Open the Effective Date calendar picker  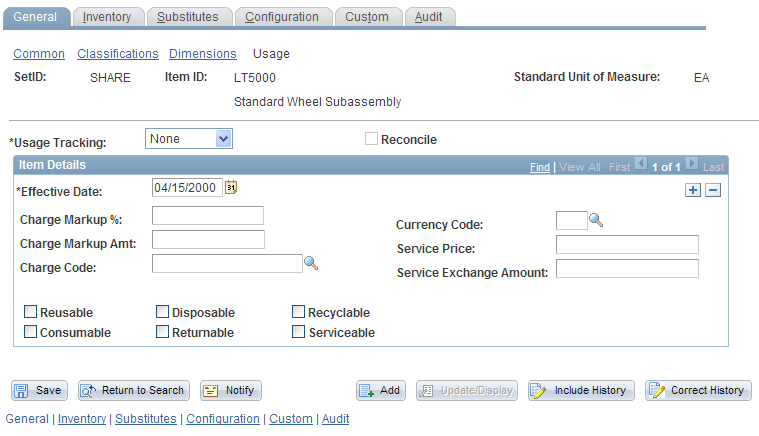pyautogui.click(x=231, y=187)
